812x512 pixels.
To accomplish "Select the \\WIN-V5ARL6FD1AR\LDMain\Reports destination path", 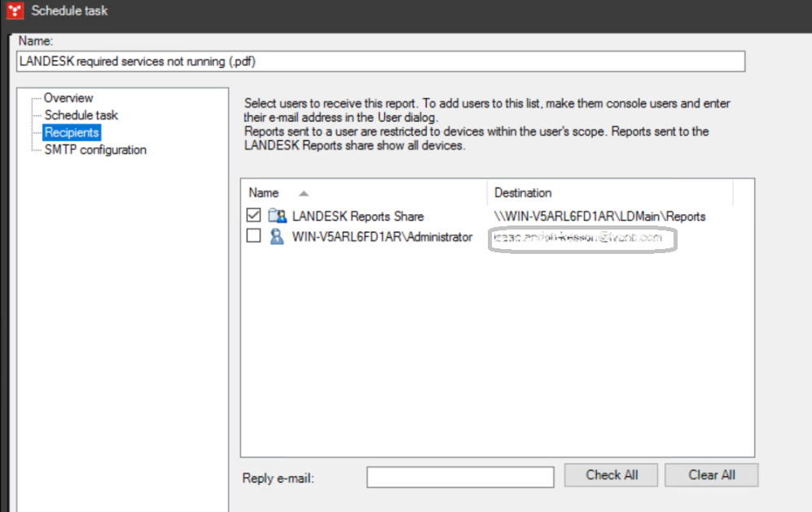I will pos(600,216).
